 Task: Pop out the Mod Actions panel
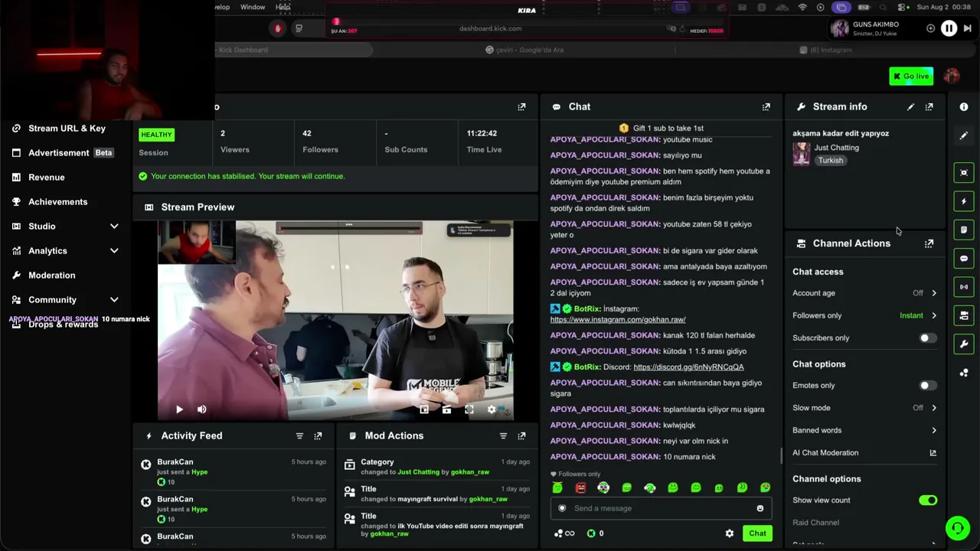pos(522,436)
